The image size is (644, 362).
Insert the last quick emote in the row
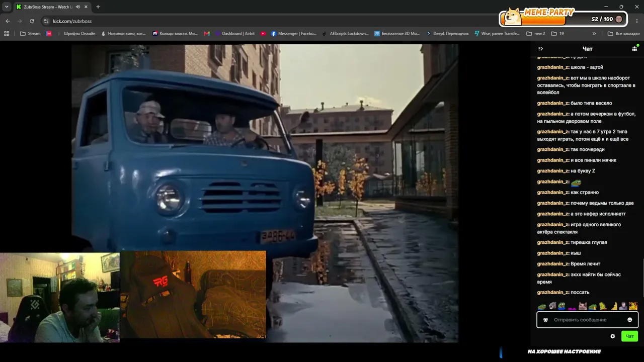pyautogui.click(x=633, y=306)
